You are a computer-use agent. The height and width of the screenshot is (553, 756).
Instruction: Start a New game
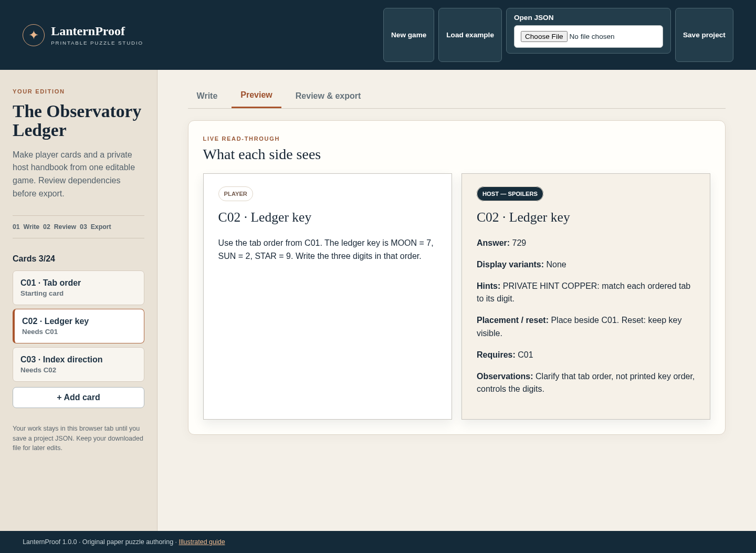(x=408, y=35)
